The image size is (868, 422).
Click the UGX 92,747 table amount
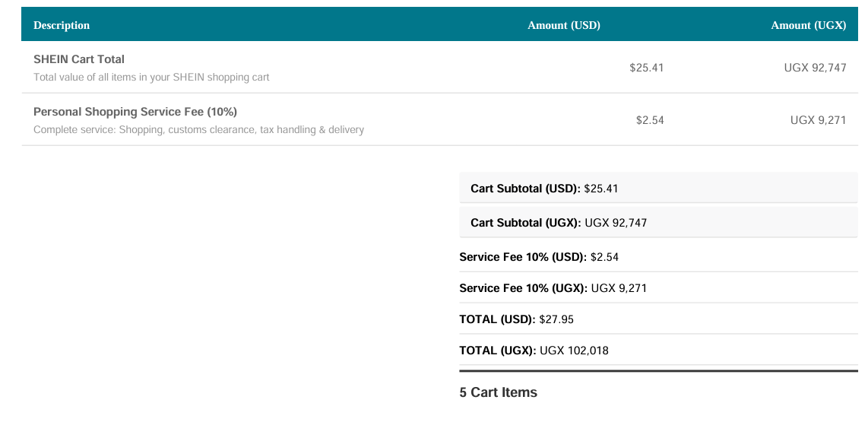pyautogui.click(x=815, y=68)
